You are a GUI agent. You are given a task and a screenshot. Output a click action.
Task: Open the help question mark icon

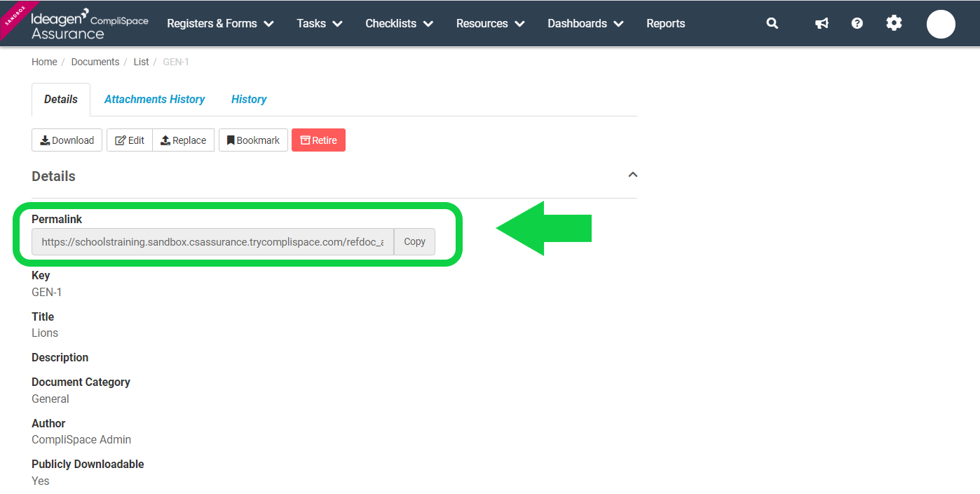coord(857,23)
